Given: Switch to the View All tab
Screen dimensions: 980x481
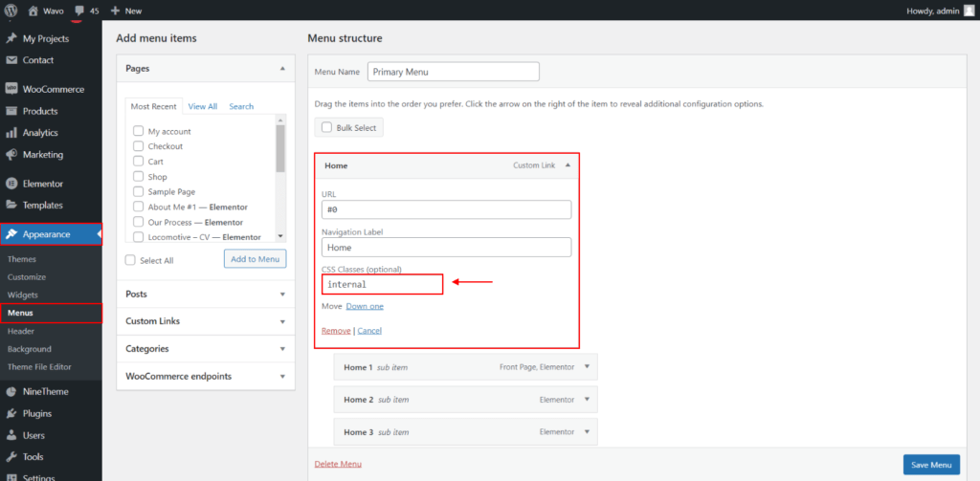Looking at the screenshot, I should [203, 106].
